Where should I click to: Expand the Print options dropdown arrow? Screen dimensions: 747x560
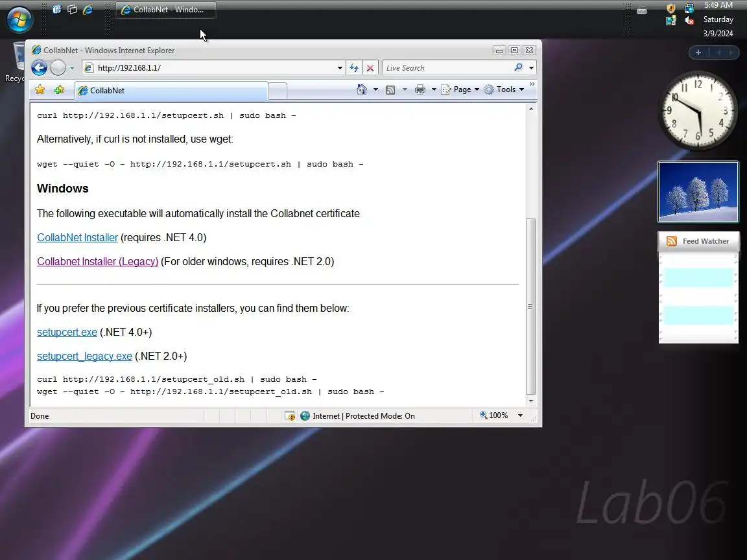coord(434,89)
